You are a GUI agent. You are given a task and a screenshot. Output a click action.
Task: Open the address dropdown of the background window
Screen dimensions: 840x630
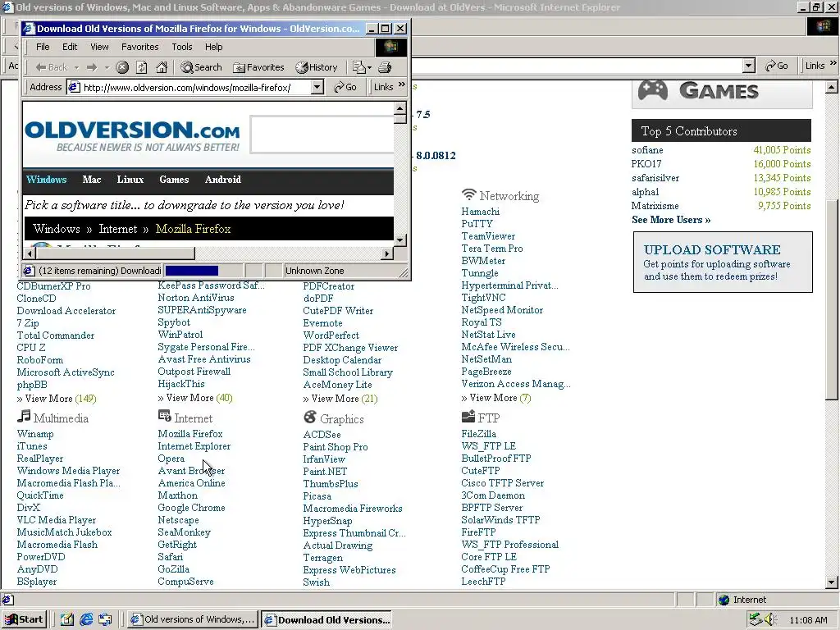[749, 66]
